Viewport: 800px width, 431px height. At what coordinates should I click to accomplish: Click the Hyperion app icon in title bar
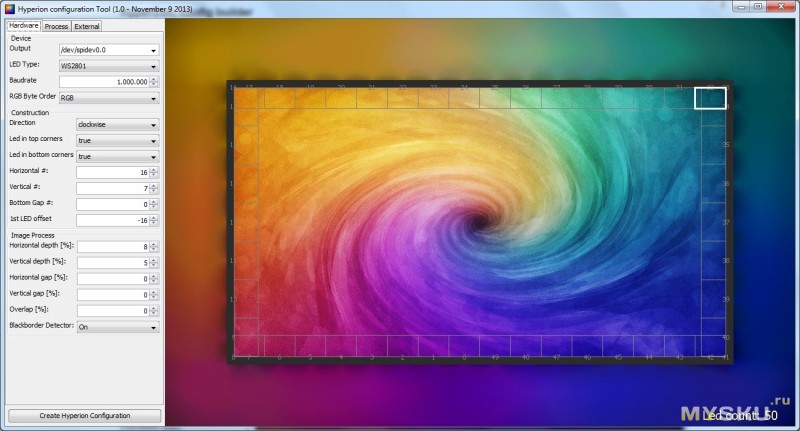[x=10, y=9]
